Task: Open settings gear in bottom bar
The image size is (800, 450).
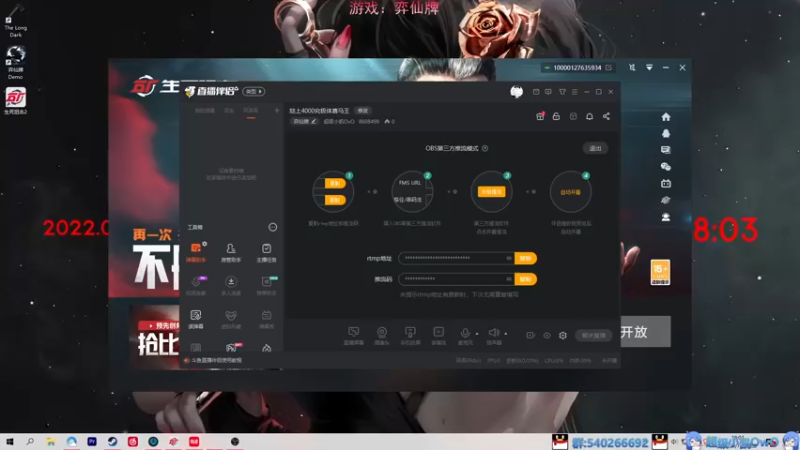Action: pyautogui.click(x=563, y=335)
